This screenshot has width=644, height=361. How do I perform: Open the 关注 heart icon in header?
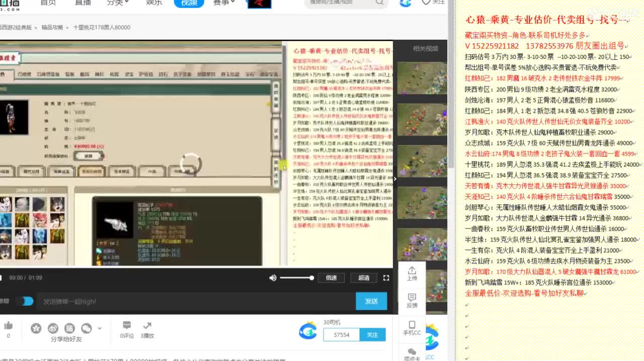click(x=433, y=3)
